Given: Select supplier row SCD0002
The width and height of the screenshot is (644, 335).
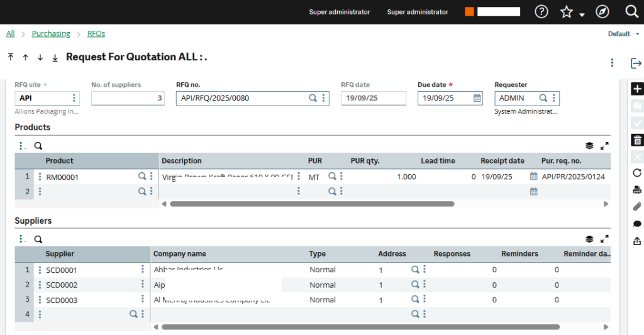Looking at the screenshot, I should click(x=62, y=285).
